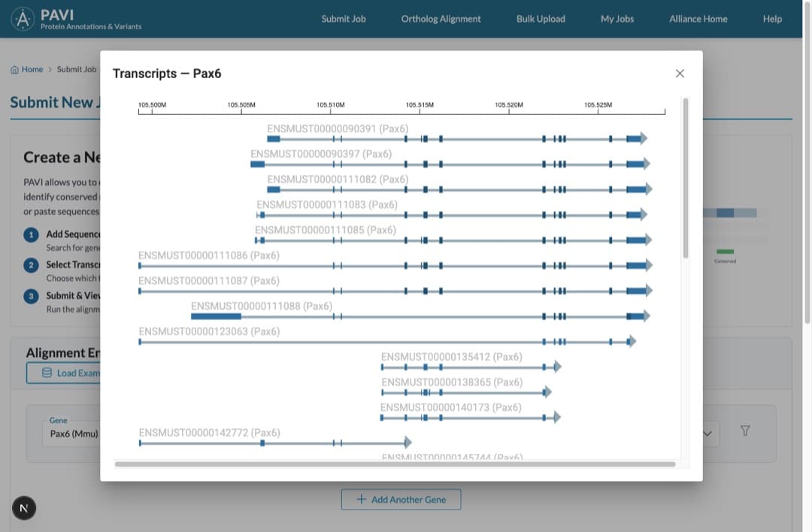The image size is (812, 532).
Task: Select transcript ENSMUST00000142772 label
Action: [209, 433]
